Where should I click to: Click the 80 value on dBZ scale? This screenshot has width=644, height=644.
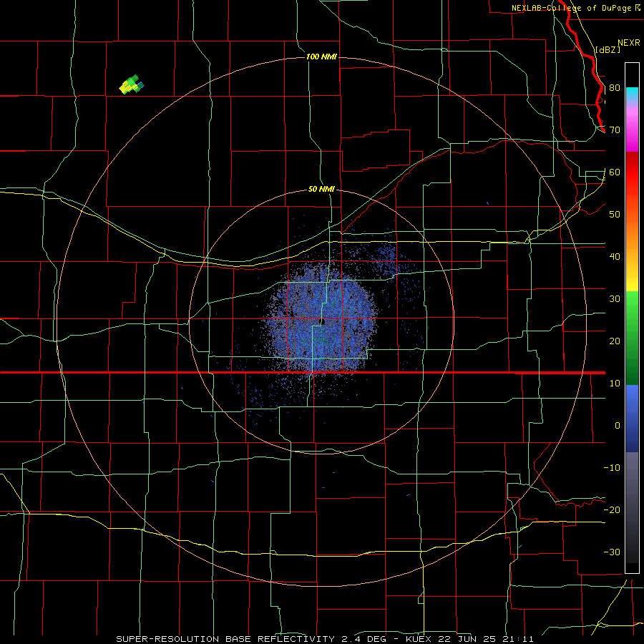click(x=615, y=88)
